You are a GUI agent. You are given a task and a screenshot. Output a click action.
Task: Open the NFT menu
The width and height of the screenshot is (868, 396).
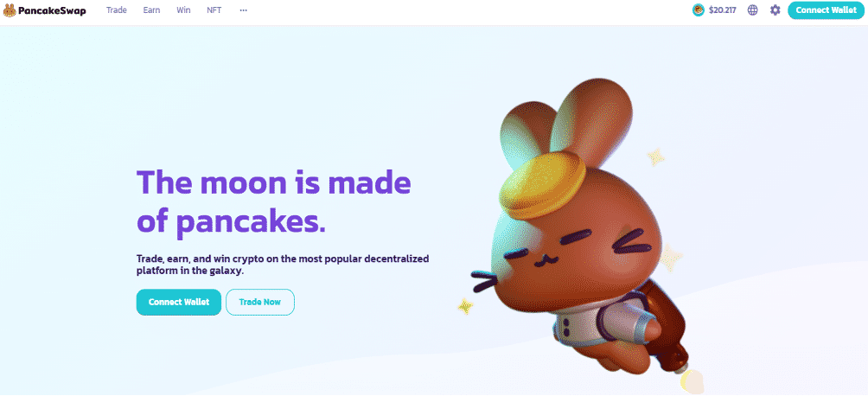pyautogui.click(x=214, y=10)
